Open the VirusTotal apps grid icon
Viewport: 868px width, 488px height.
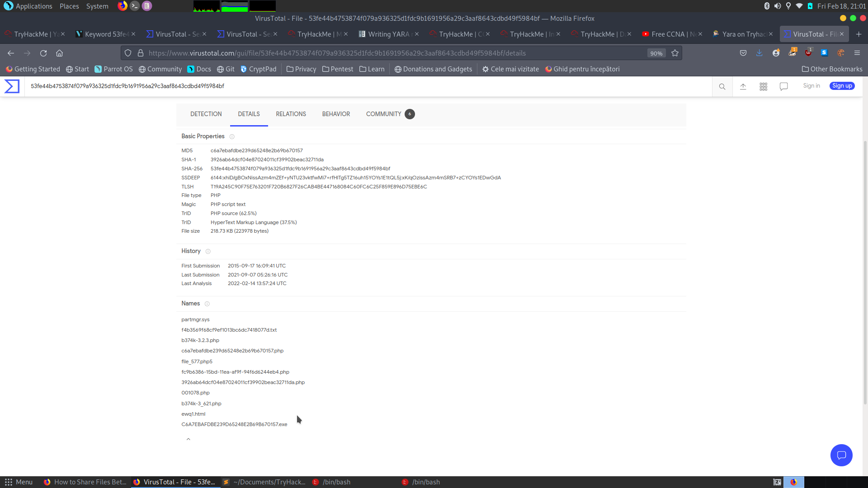point(763,86)
